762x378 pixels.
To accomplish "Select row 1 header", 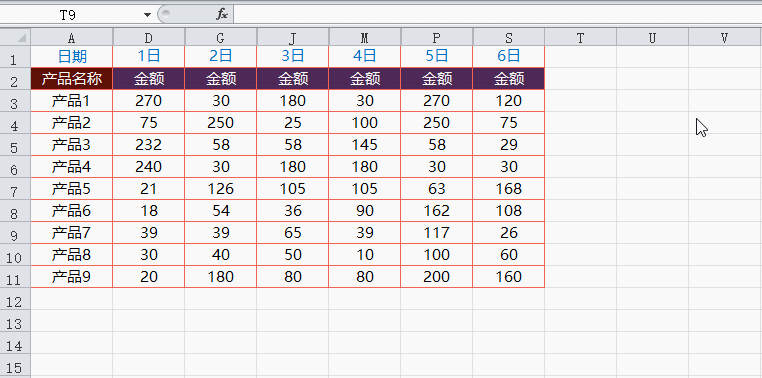I will [x=15, y=57].
